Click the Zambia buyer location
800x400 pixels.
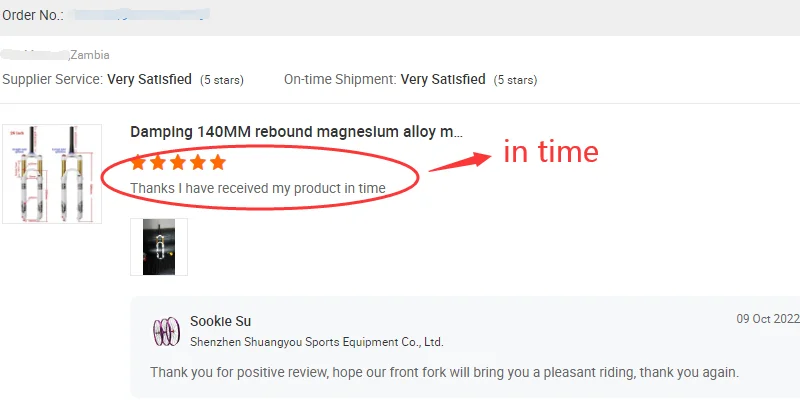(90, 55)
